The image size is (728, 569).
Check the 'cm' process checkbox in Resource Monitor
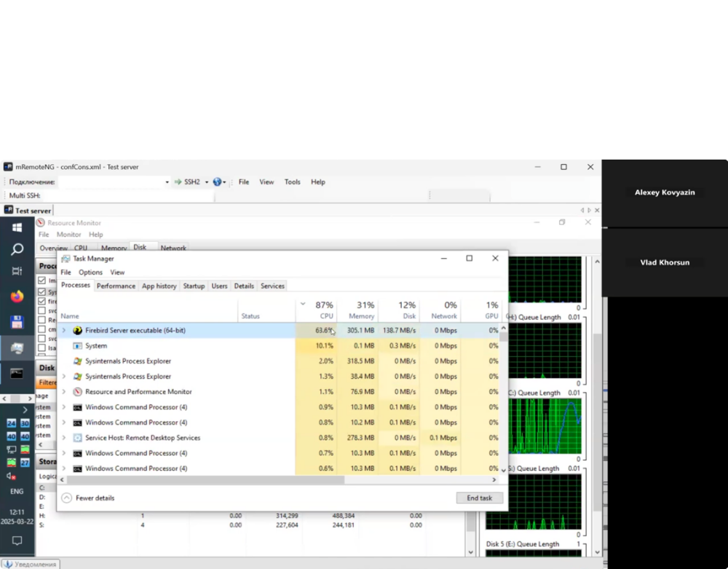coord(41,329)
